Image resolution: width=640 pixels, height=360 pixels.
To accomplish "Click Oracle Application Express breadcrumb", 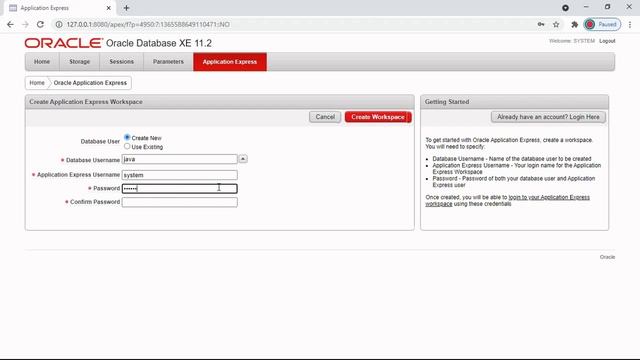I will click(x=90, y=83).
